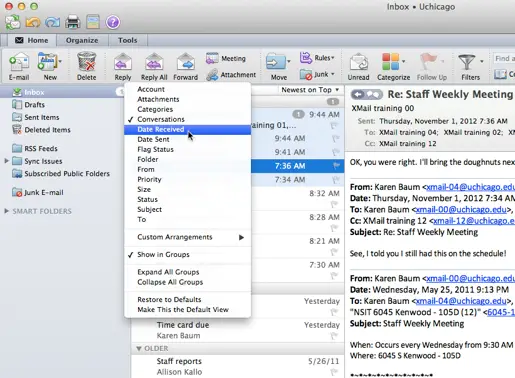The height and width of the screenshot is (378, 515).
Task: Open Help with the purple question mark icon
Action: pyautogui.click(x=113, y=22)
